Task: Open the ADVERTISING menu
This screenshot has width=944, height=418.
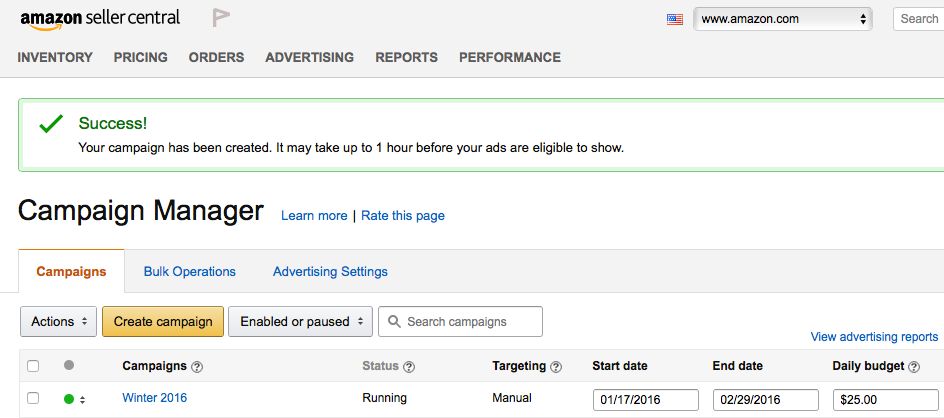Action: point(309,57)
